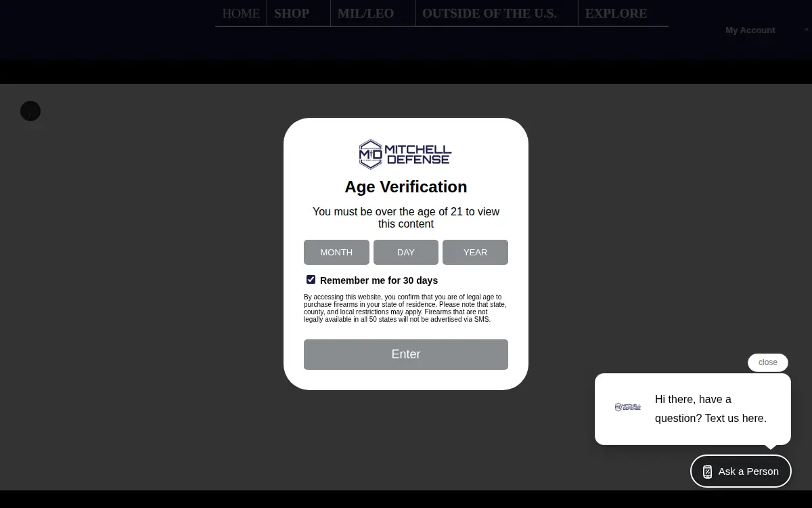This screenshot has height=508, width=812.
Task: Open the Ask a Person chat button
Action: [741, 471]
